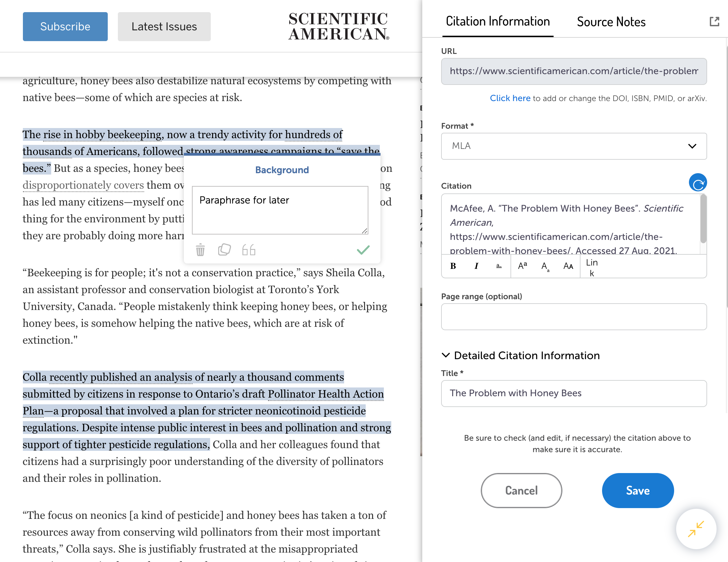Click 'Click here' to add DOI link
728x562 pixels.
pos(510,98)
